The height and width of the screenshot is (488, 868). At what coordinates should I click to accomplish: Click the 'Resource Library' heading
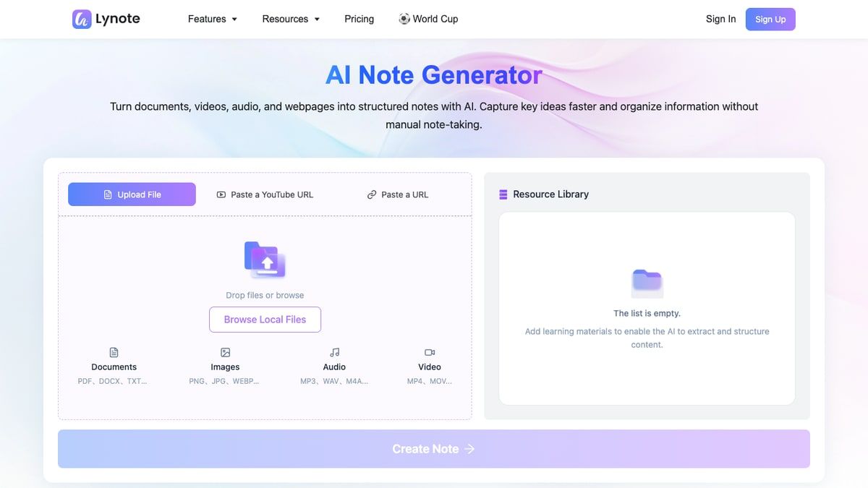(x=550, y=194)
